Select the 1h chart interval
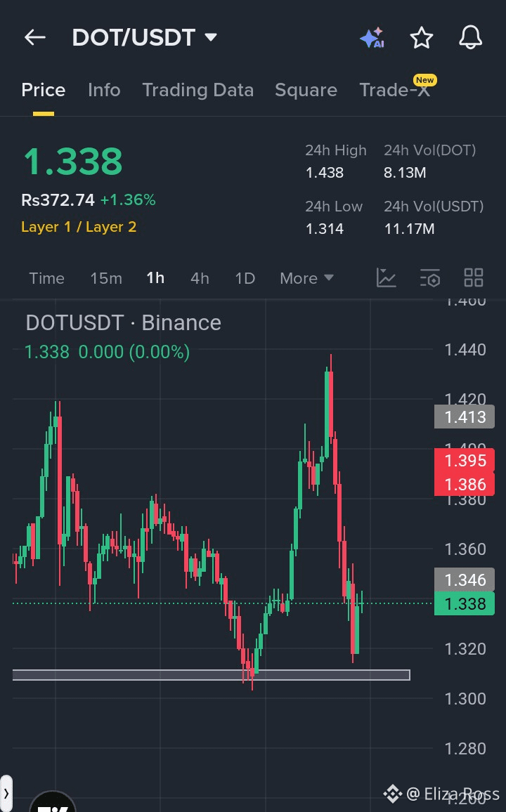Viewport: 506px width, 812px height. 155,278
